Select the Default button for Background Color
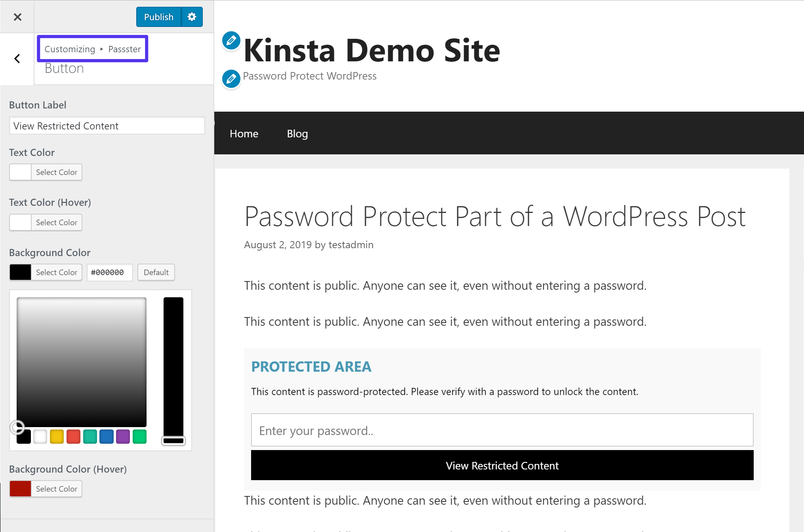 click(x=156, y=272)
